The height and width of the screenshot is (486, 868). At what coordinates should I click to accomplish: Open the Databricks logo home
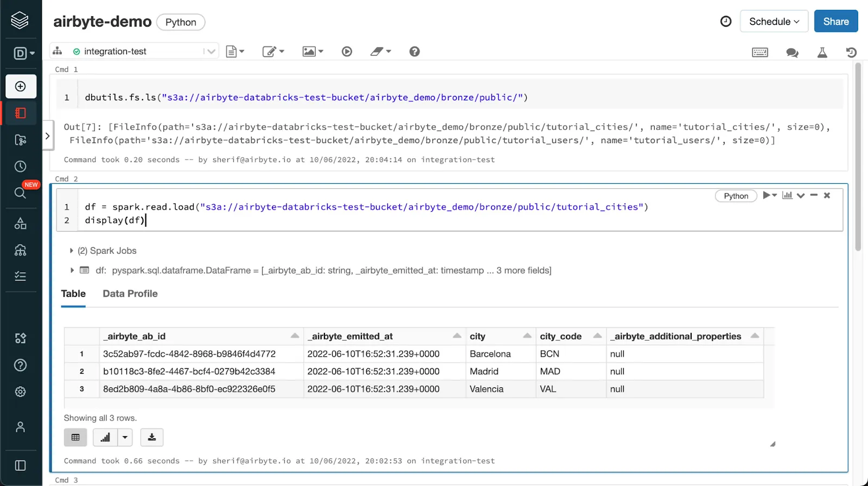pos(20,20)
